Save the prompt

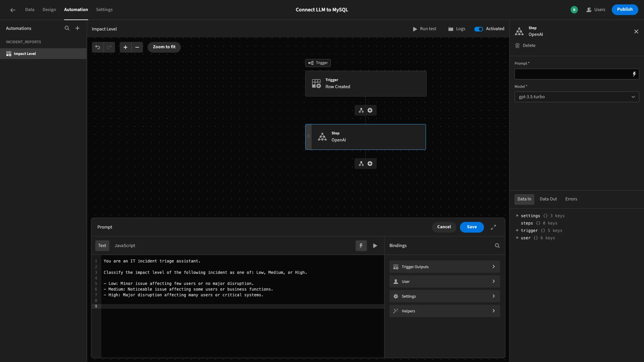[x=472, y=227]
